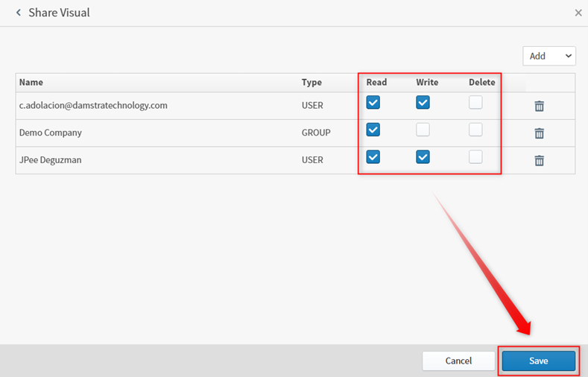This screenshot has height=377, width=588.
Task: Open the Add dropdown
Action: click(549, 56)
